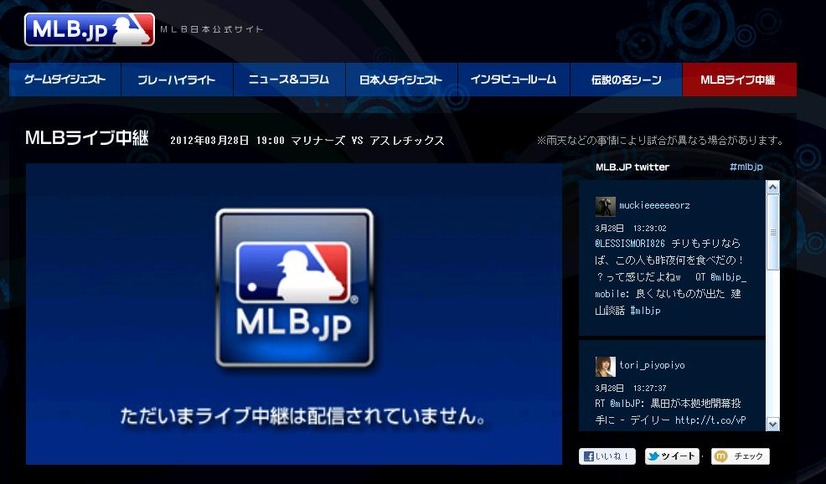Click twitter feed scroll down arrow
826x484 pixels.
click(x=773, y=423)
